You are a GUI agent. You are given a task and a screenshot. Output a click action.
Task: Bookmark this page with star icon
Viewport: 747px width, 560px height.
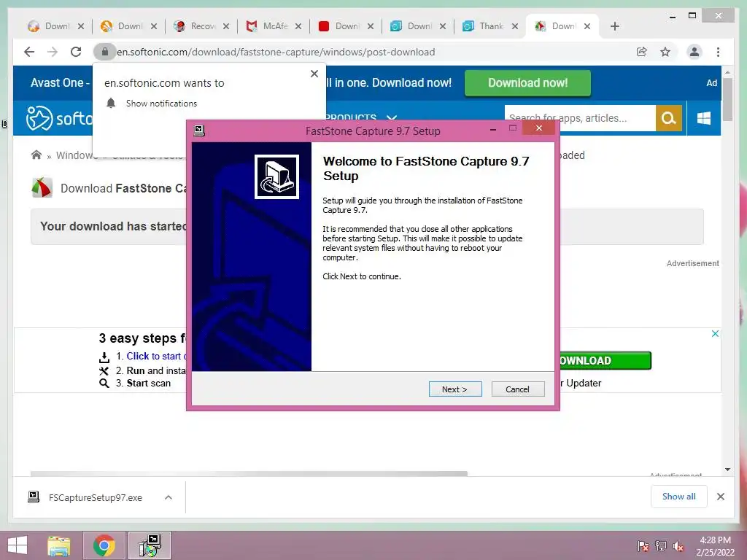click(665, 52)
